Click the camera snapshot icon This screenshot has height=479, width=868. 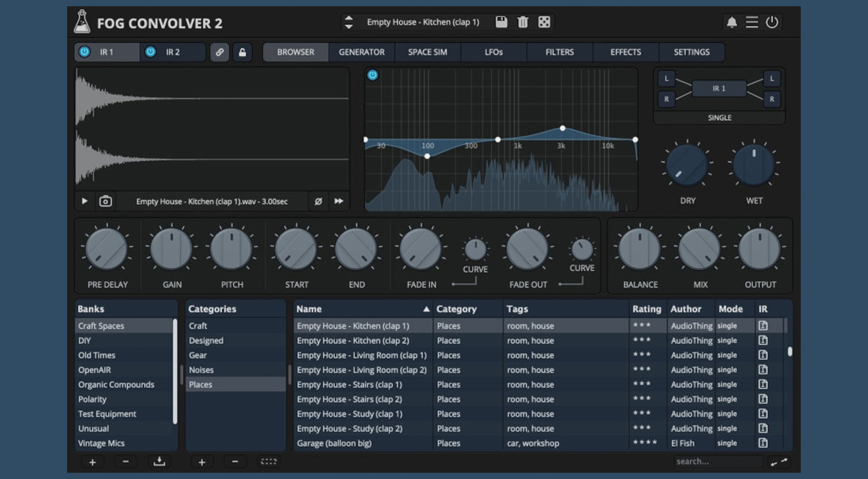(105, 201)
